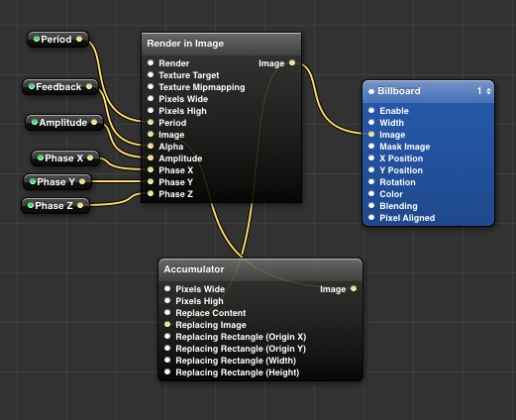Toggle the Pixel Aligned port on Billboard
Viewport: 516px width, 420px height.
(x=371, y=217)
